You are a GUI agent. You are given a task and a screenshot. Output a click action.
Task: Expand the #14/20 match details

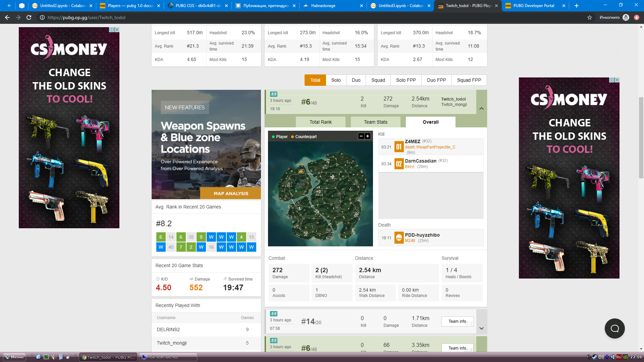tap(481, 328)
